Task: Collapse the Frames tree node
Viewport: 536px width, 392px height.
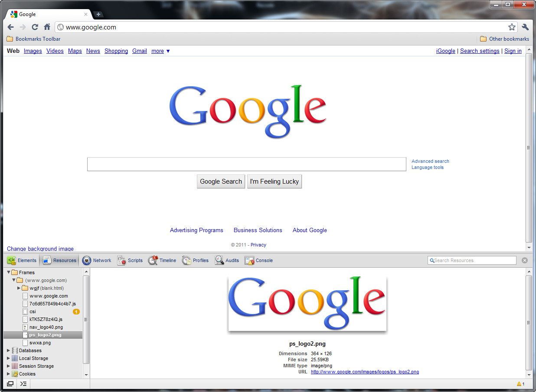Action: coord(9,272)
